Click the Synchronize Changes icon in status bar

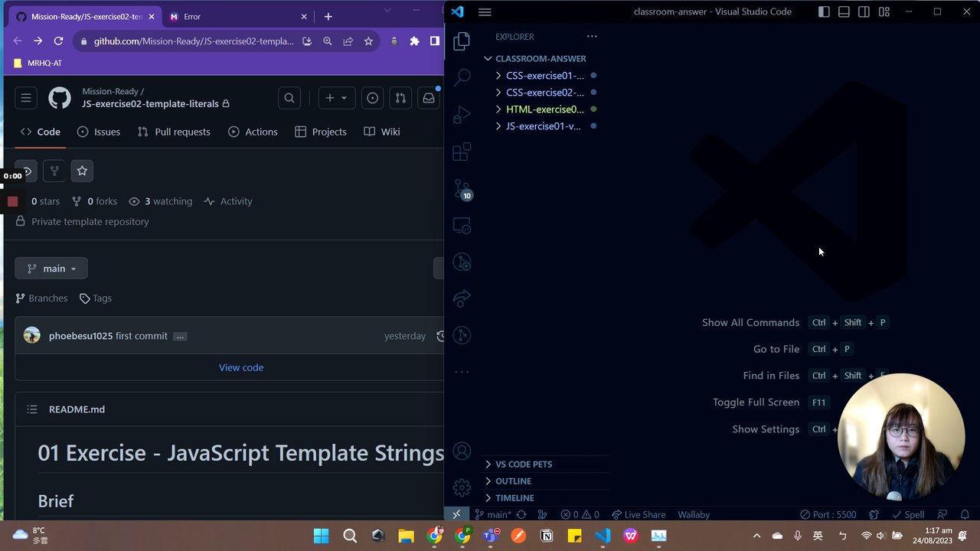click(521, 515)
